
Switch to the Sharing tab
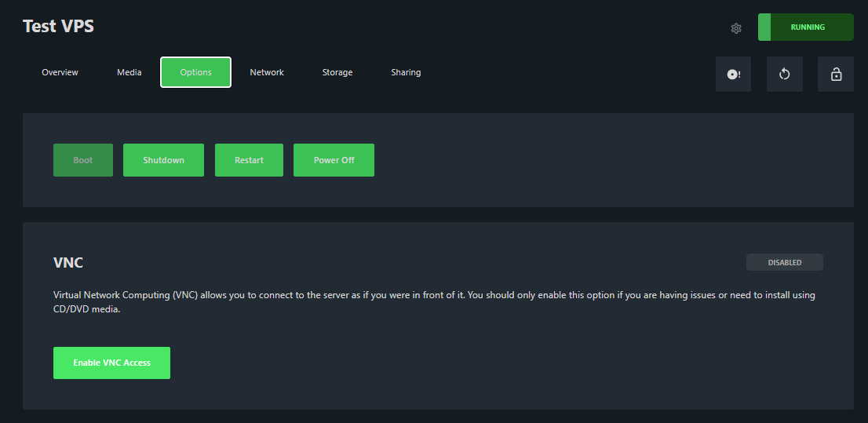click(406, 72)
